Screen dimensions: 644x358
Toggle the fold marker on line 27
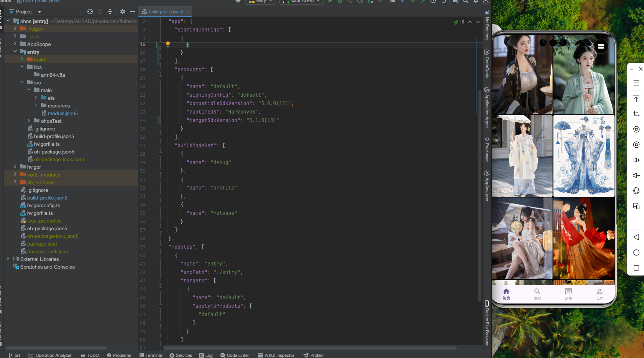[x=160, y=146]
